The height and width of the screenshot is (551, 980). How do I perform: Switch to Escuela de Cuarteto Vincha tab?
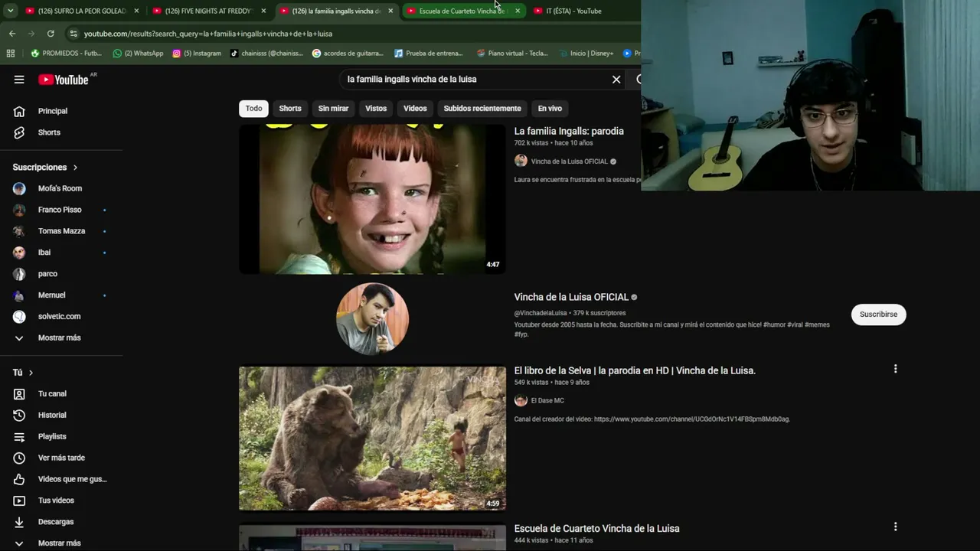462,11
